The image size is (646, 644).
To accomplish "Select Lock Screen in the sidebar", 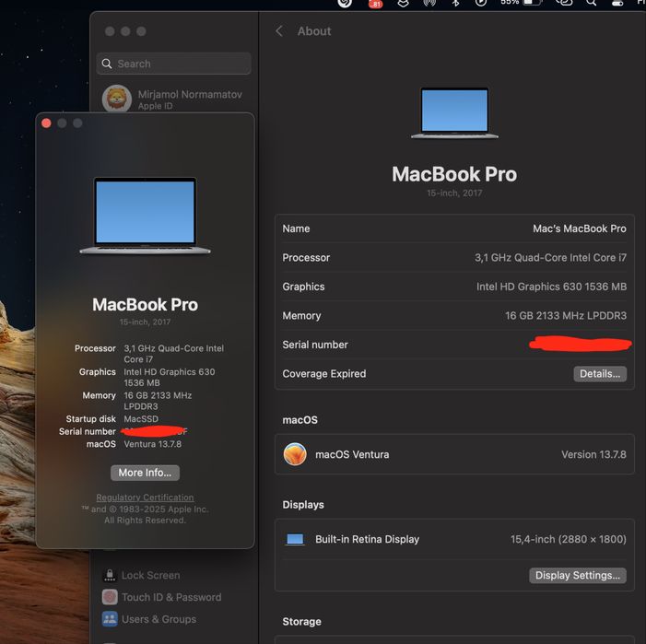I will (150, 575).
